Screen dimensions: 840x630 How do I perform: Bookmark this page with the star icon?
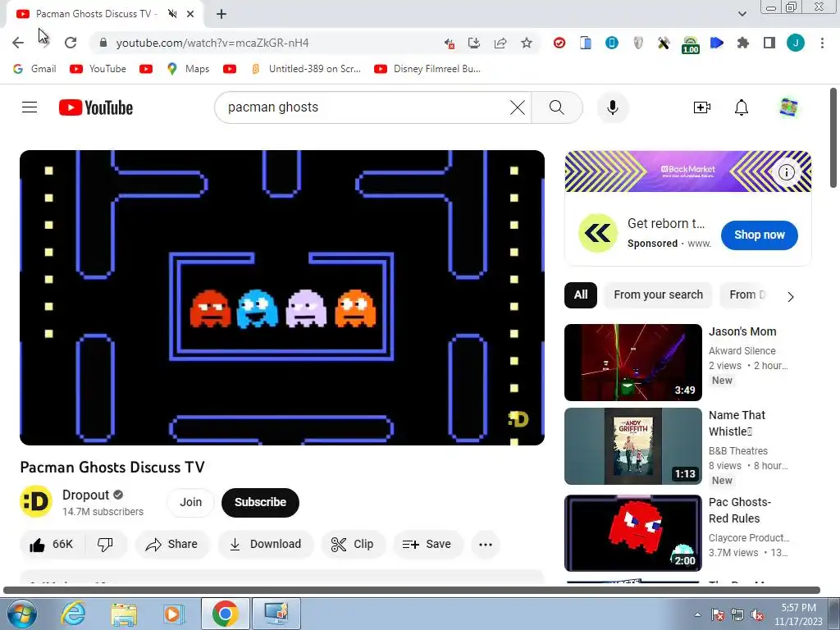[x=527, y=43]
